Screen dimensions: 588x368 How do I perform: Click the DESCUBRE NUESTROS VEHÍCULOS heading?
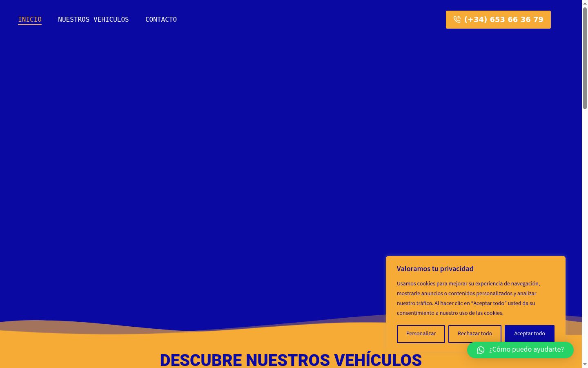pyautogui.click(x=291, y=360)
